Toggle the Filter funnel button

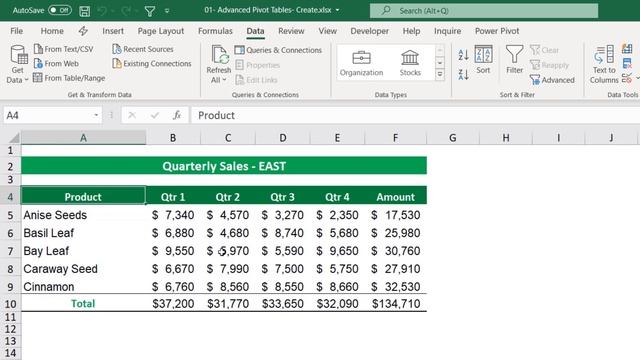pyautogui.click(x=514, y=60)
